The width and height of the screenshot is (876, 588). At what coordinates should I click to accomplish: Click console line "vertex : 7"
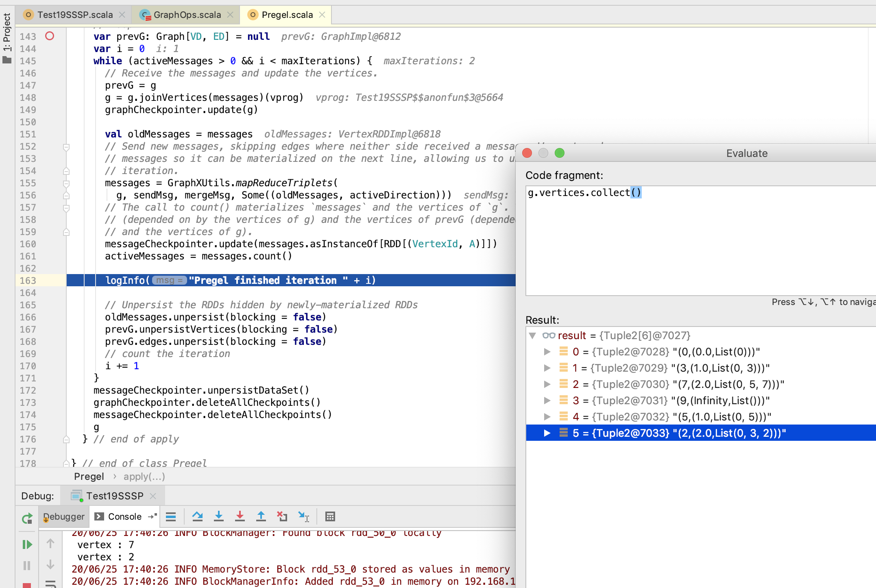(x=106, y=544)
